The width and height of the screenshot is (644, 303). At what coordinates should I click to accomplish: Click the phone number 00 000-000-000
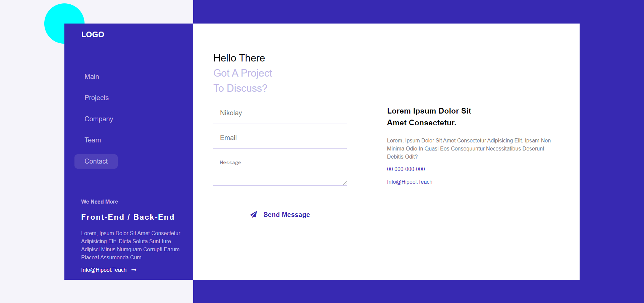pos(406,169)
